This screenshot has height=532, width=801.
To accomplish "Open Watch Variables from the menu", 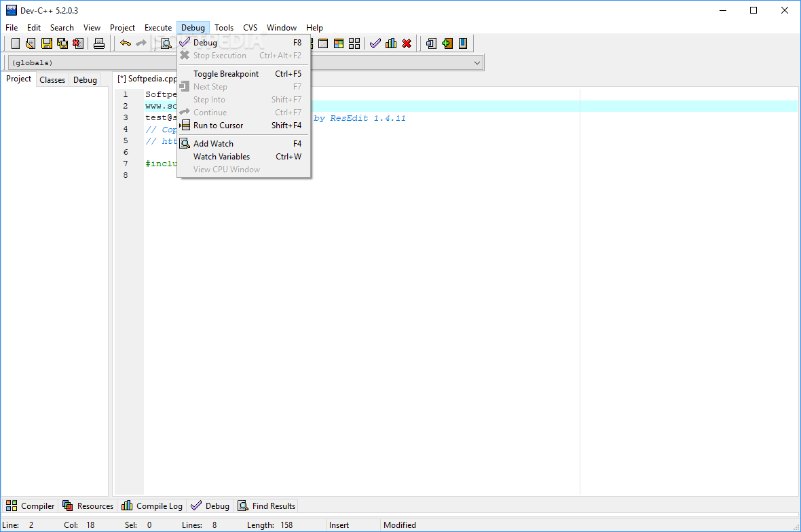I will [x=244, y=157].
